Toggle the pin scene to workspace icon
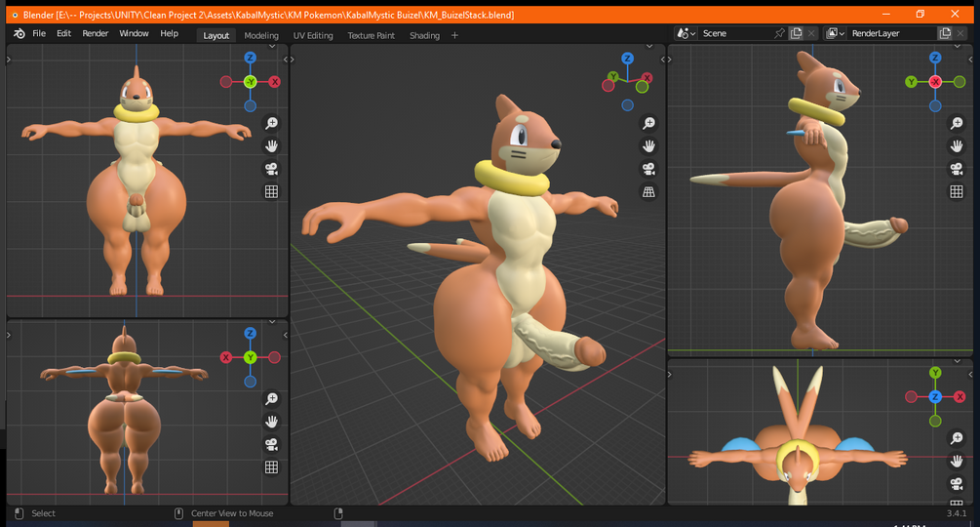This screenshot has width=980, height=527. point(779,34)
